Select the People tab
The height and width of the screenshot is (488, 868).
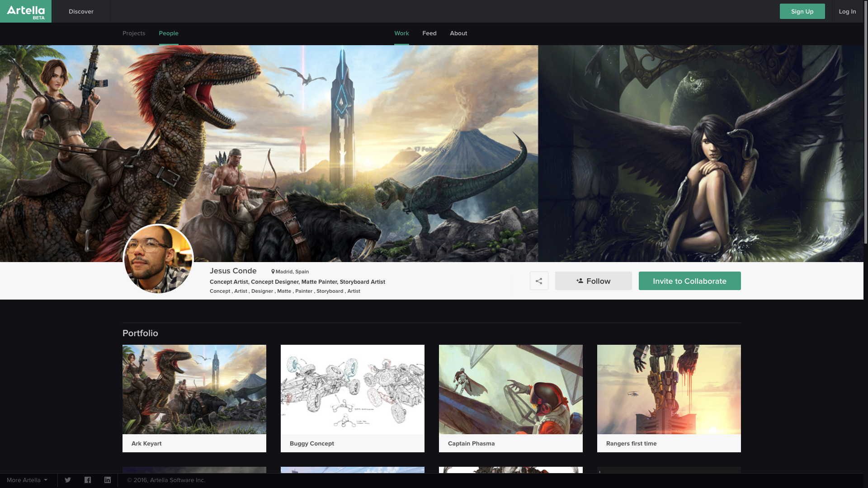click(169, 33)
